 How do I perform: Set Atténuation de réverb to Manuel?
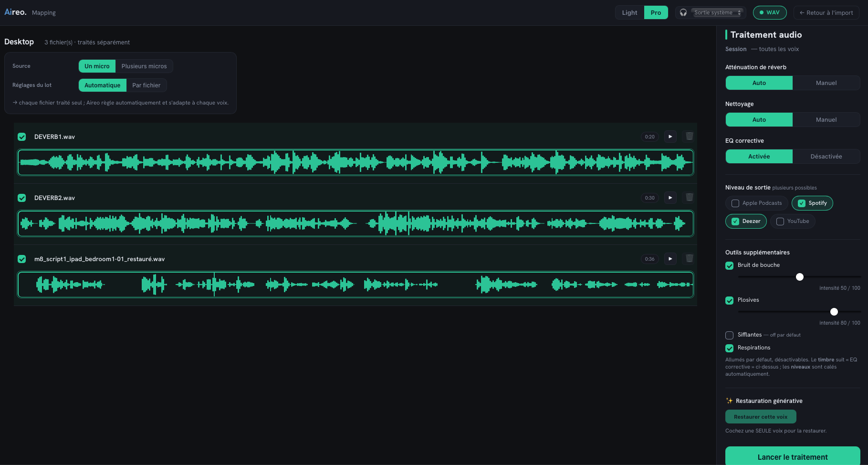click(x=826, y=83)
